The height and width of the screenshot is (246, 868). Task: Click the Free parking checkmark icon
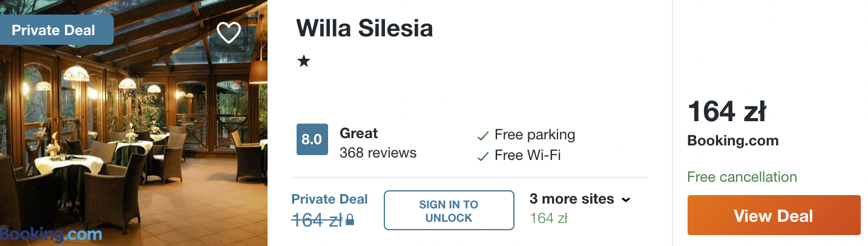click(482, 135)
